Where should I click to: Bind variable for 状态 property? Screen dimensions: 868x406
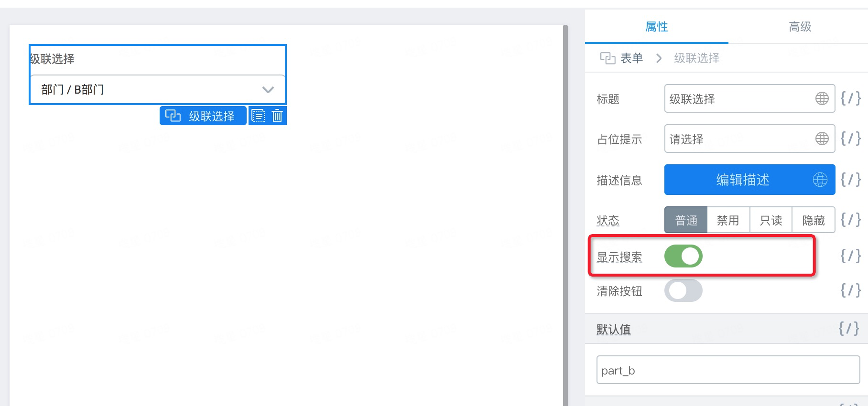tap(851, 220)
